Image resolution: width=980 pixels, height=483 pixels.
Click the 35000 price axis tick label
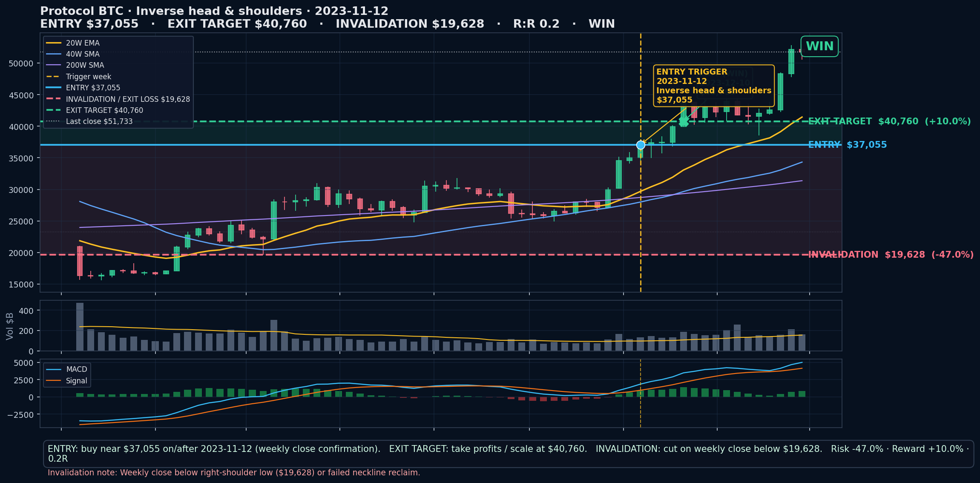tap(21, 158)
